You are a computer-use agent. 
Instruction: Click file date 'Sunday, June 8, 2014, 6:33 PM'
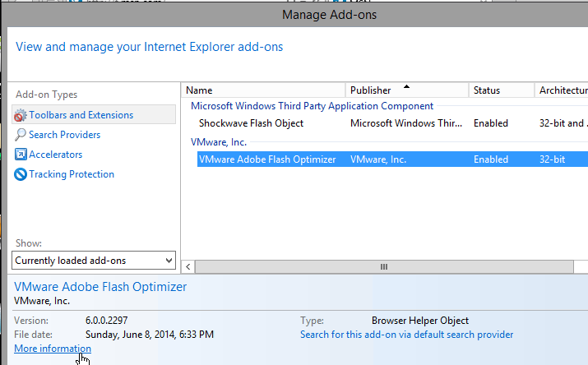pos(150,335)
